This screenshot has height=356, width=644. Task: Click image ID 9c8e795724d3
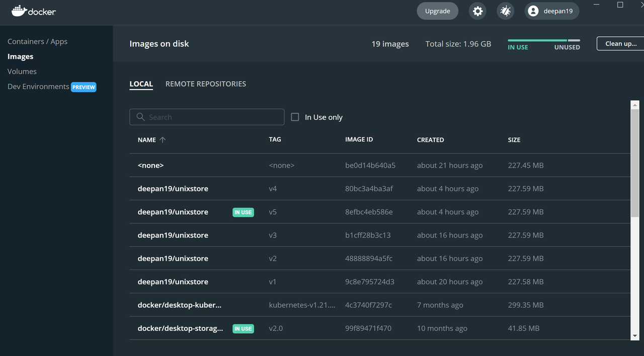click(370, 282)
